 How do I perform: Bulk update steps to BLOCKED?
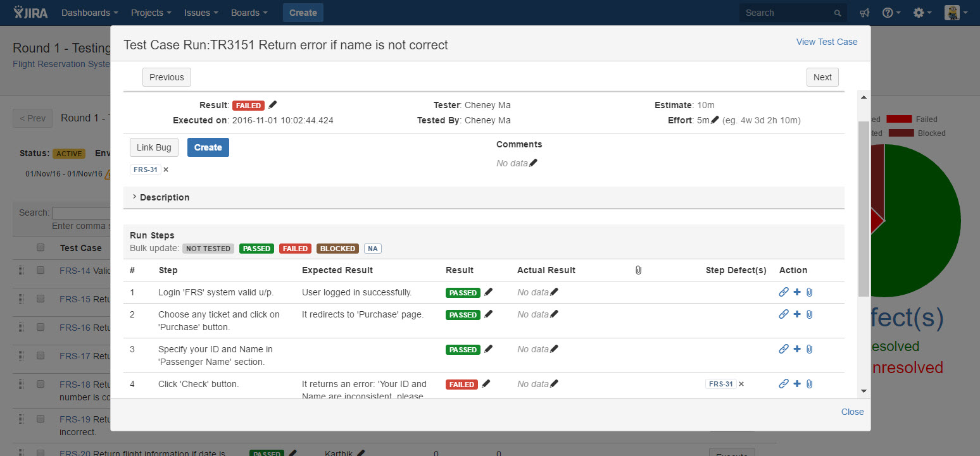pyautogui.click(x=337, y=249)
